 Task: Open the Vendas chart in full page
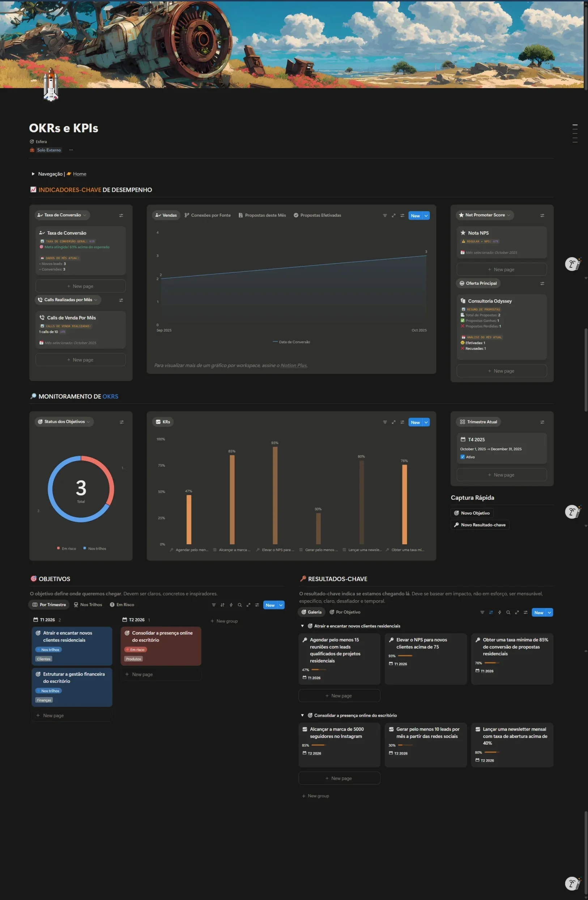pos(393,216)
